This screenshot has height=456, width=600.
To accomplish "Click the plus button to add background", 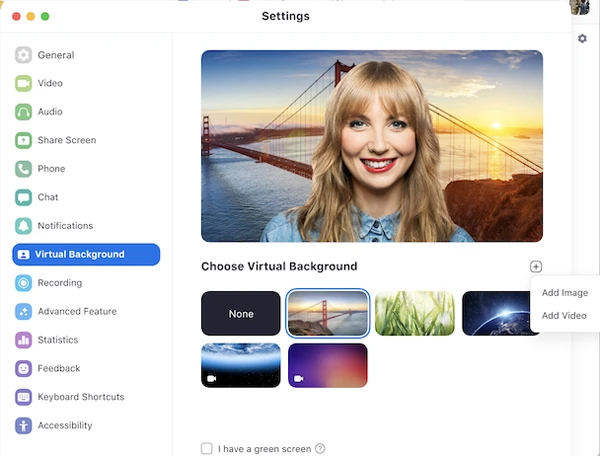I will click(536, 267).
